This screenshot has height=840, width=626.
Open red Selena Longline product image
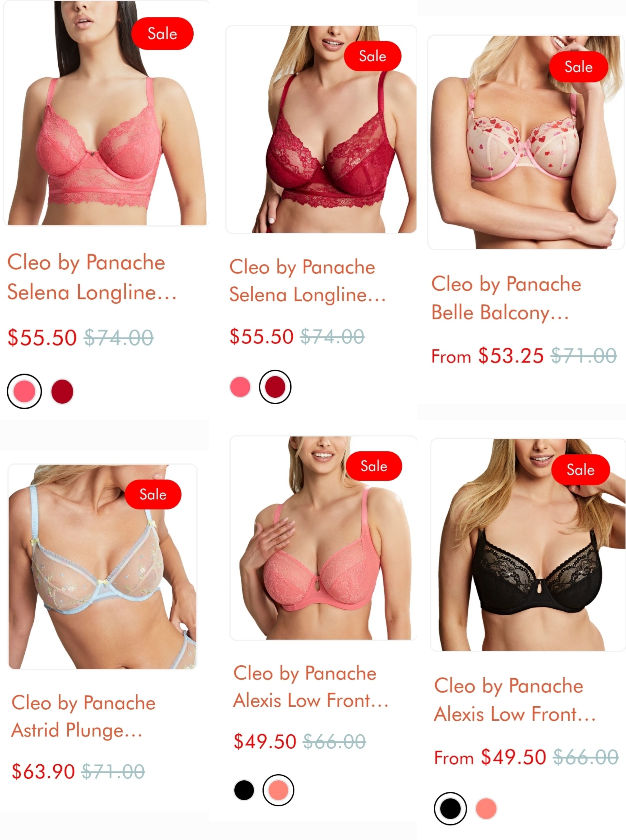[321, 129]
